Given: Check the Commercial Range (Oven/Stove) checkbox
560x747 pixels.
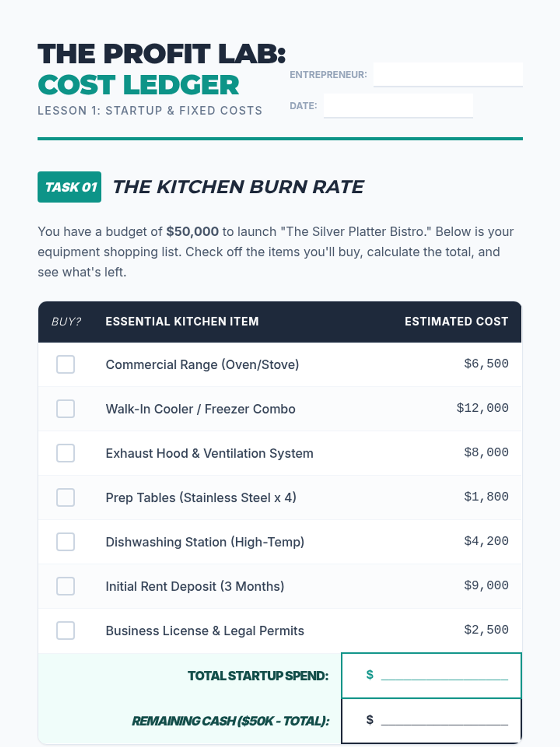Looking at the screenshot, I should [65, 364].
